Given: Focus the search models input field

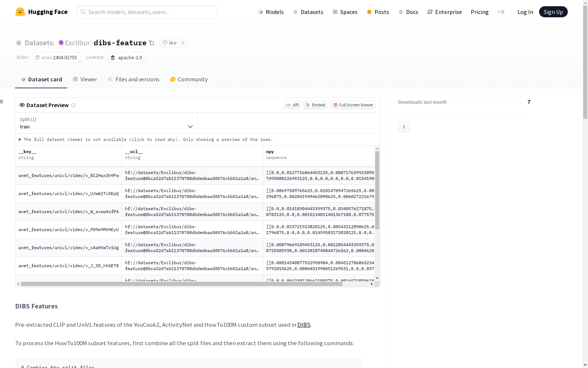Looking at the screenshot, I should point(147,12).
